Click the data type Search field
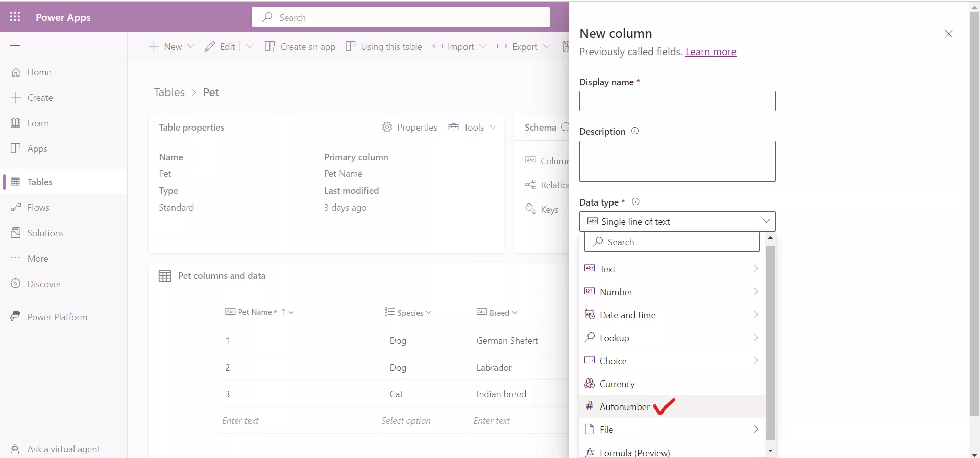 (672, 242)
